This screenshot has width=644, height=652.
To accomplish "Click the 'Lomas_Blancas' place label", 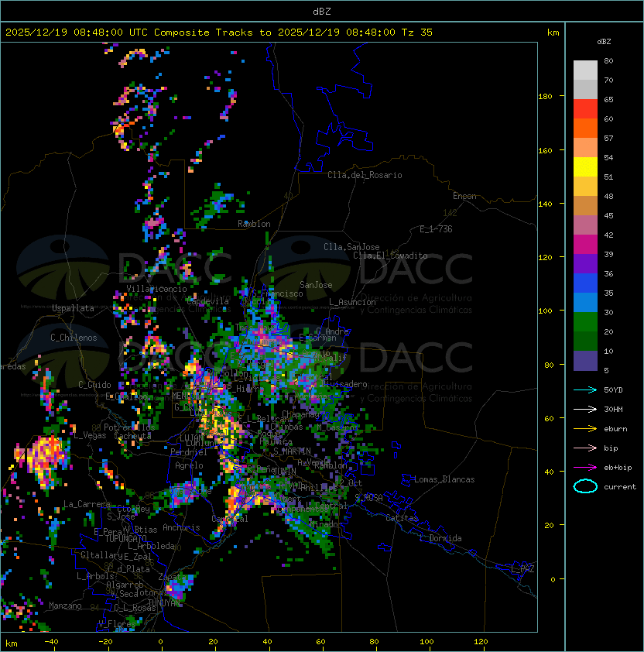I will point(444,479).
